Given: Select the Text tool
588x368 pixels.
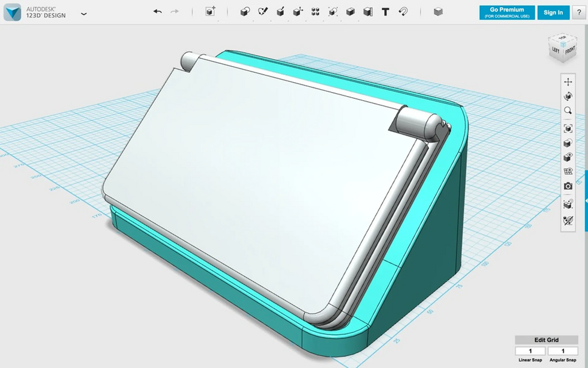Looking at the screenshot, I should (x=385, y=12).
